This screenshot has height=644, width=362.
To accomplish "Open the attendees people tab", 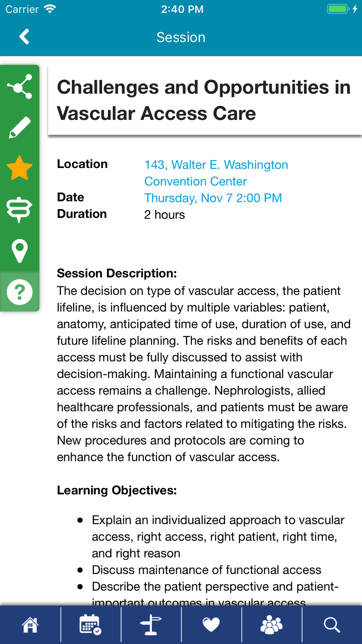I will coord(271,625).
